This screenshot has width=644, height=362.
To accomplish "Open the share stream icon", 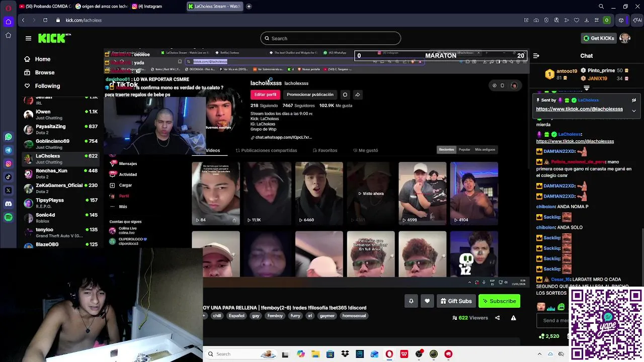I will click(498, 318).
